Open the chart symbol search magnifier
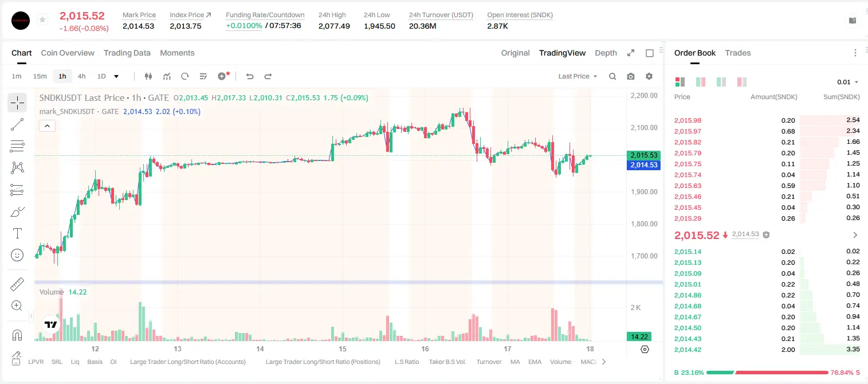Viewport: 868px width, 384px height. coord(612,76)
